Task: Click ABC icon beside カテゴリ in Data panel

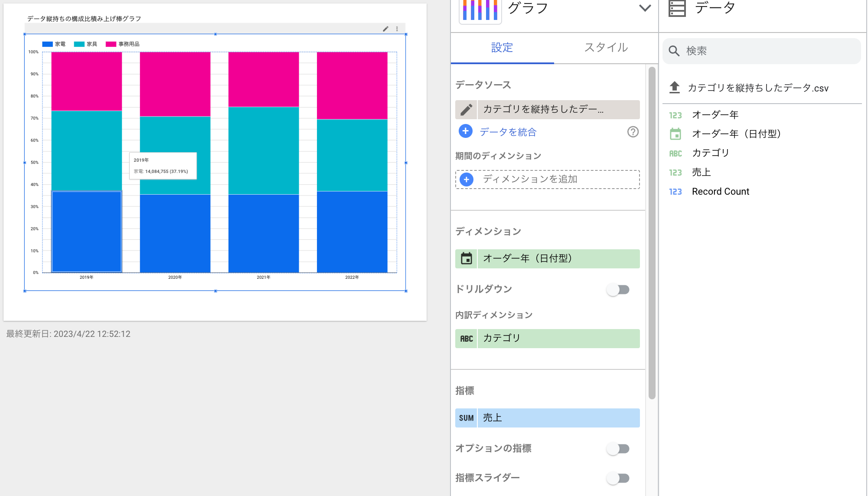Action: coord(675,153)
